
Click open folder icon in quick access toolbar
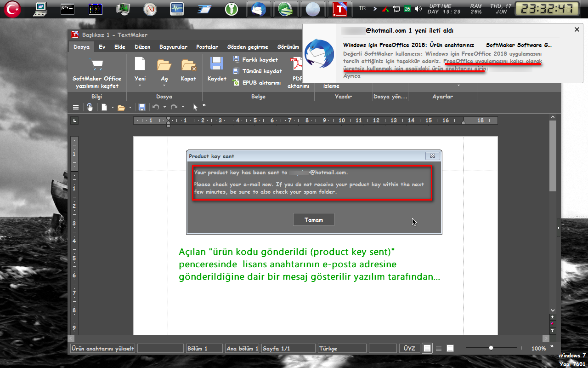click(x=121, y=107)
